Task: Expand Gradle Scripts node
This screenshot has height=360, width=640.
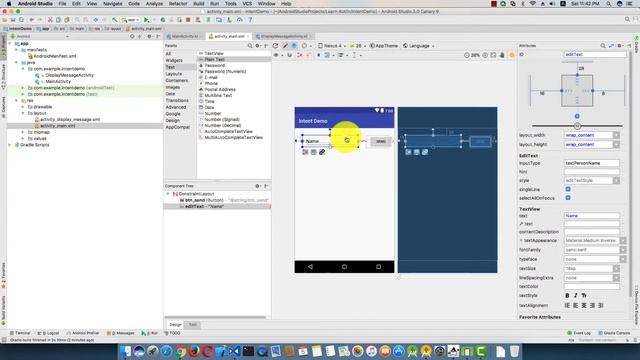Action: pyautogui.click(x=10, y=145)
